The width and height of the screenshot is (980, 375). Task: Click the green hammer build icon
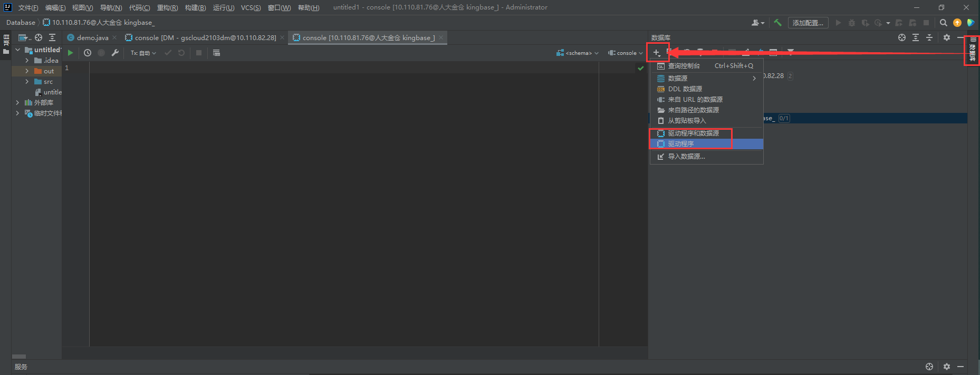pos(777,23)
